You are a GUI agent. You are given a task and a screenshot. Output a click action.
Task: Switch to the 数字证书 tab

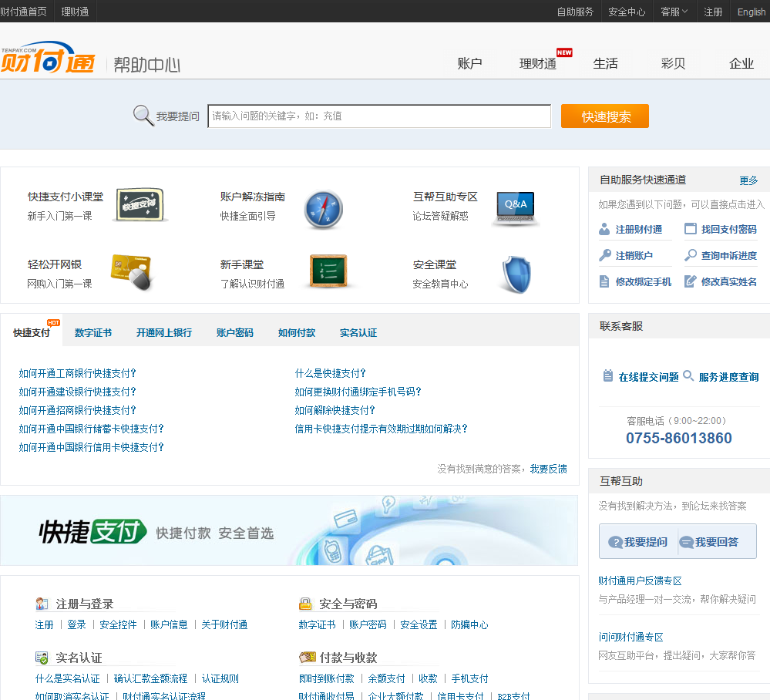tap(92, 332)
